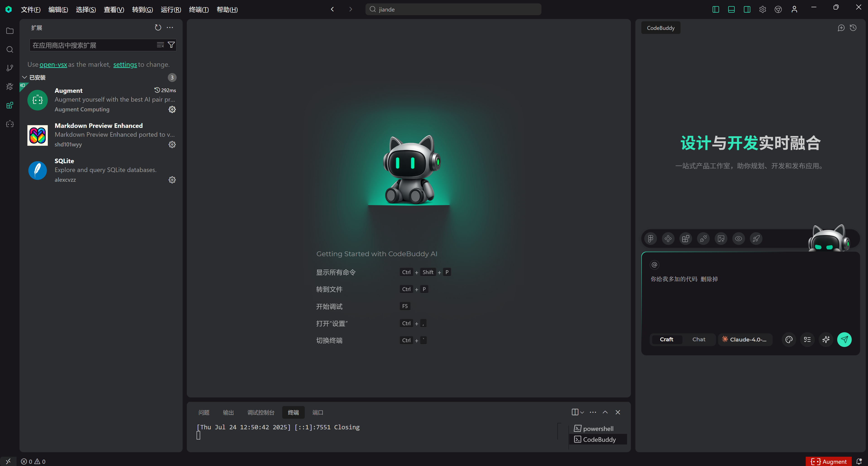Open the palette design icon
Screen dimensions: 868x466
(x=789, y=339)
